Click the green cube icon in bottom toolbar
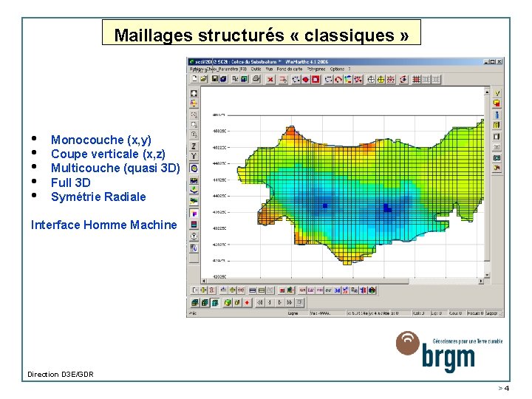Viewport: 532px width, 399px height. (228, 303)
